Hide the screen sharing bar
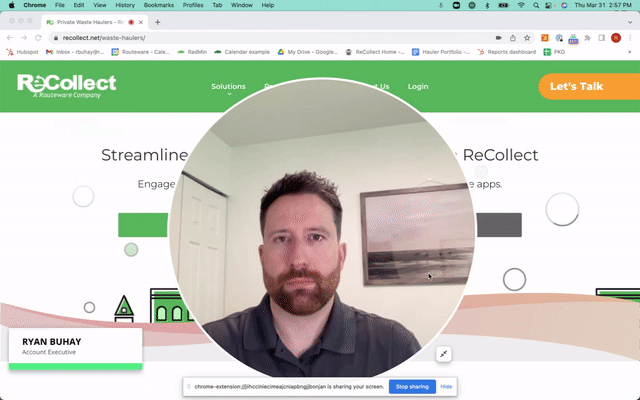640x400 pixels. (446, 387)
